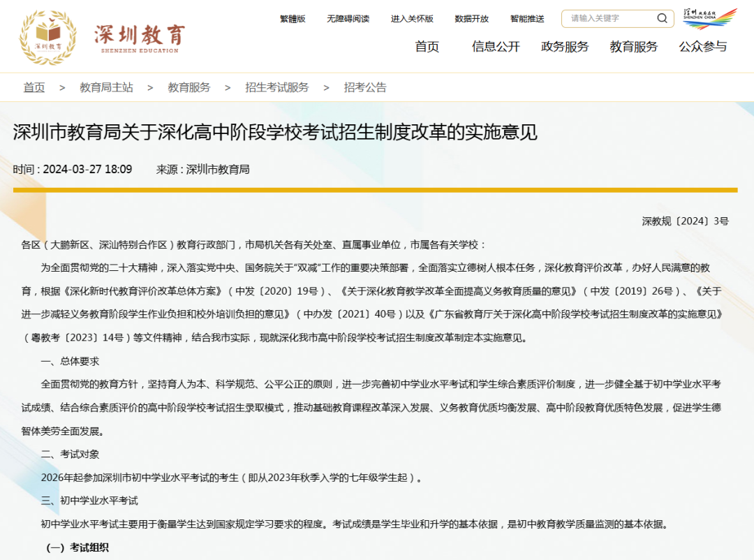The width and height of the screenshot is (754, 560).
Task: Click 首页 in the breadcrumb trail
Action: 34,87
